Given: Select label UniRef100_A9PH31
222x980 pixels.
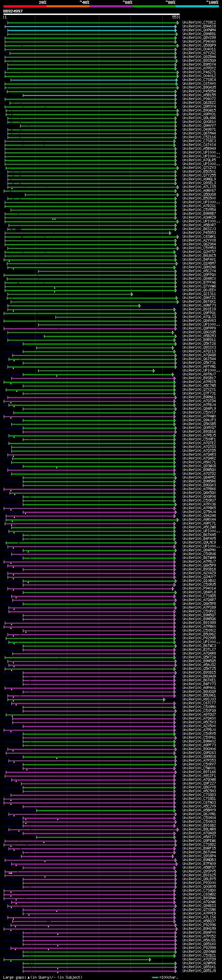Looking at the screenshot, I should click(x=199, y=114).
